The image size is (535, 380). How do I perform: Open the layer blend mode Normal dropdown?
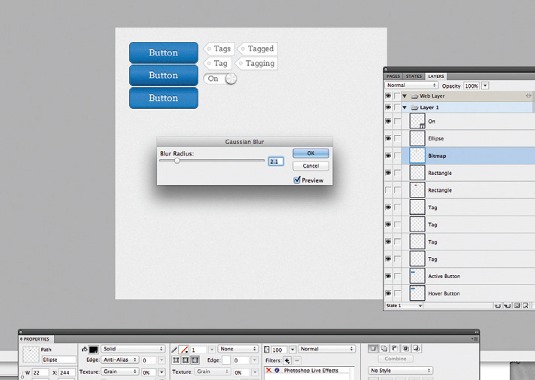(x=411, y=85)
